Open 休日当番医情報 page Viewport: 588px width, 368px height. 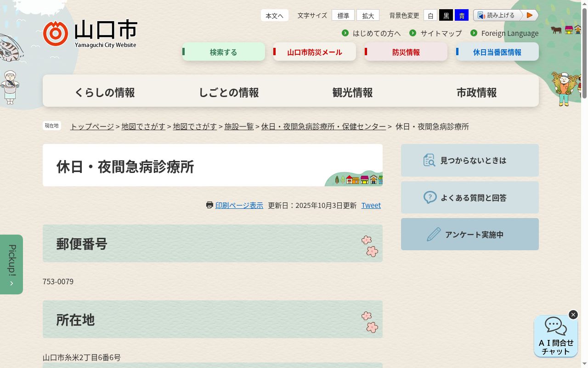(x=498, y=52)
